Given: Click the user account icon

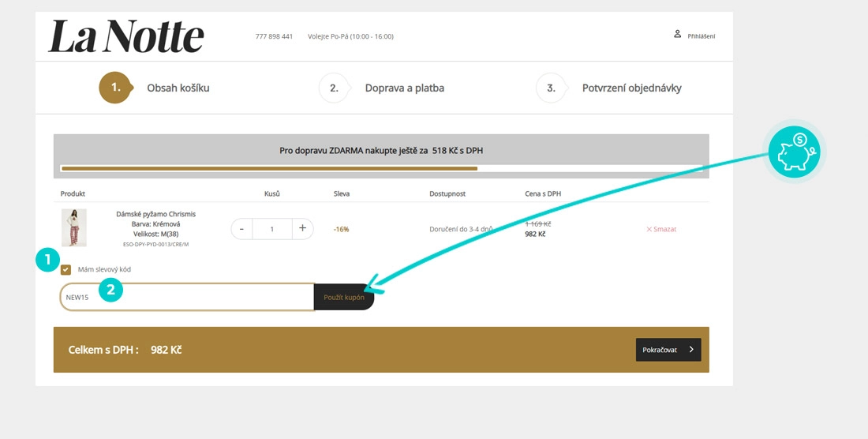Looking at the screenshot, I should pos(677,34).
